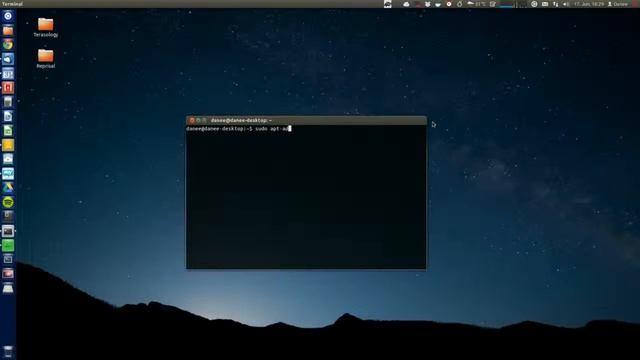Open the clock date and time menu
Image resolution: width=640 pixels, height=360 pixels.
coord(589,4)
